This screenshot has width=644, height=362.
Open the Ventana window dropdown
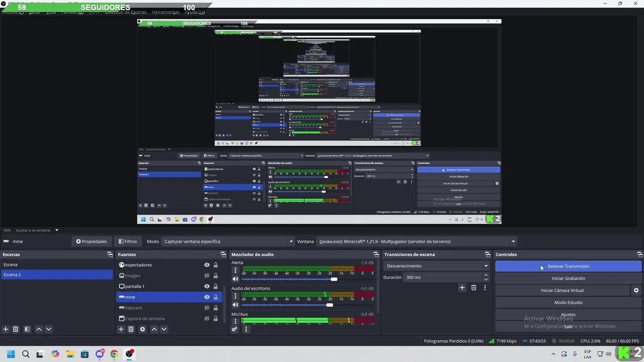(x=417, y=241)
